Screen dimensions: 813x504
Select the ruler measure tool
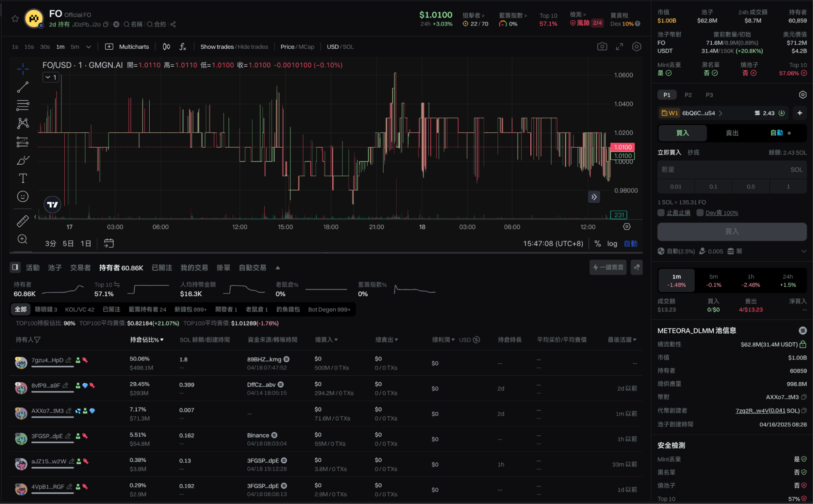(x=23, y=221)
